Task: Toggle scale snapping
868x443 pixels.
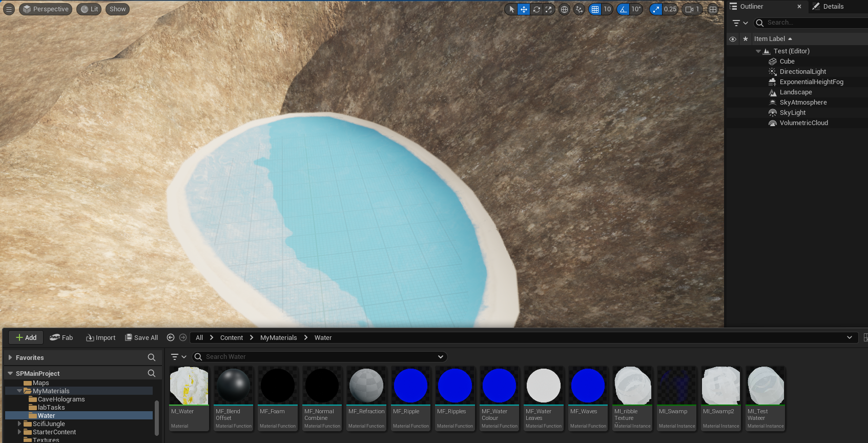Action: point(656,9)
